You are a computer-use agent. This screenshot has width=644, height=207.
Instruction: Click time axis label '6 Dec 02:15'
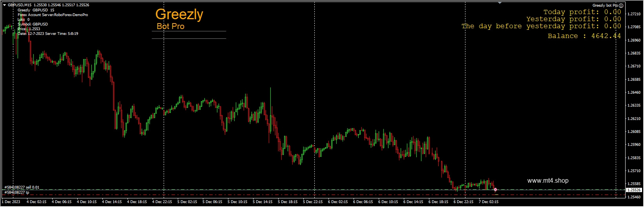click(x=338, y=202)
